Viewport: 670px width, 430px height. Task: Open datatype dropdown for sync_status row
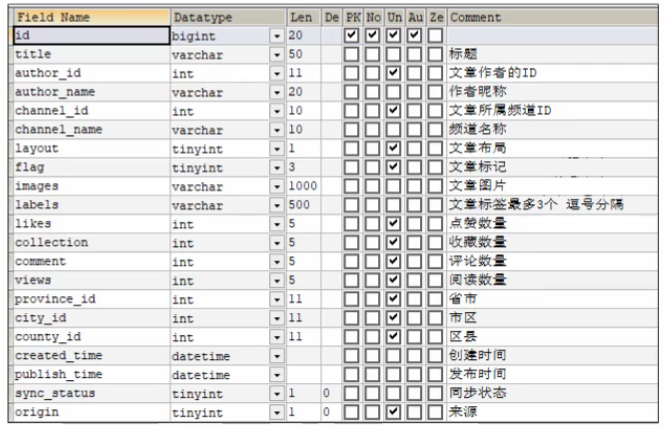(x=277, y=393)
